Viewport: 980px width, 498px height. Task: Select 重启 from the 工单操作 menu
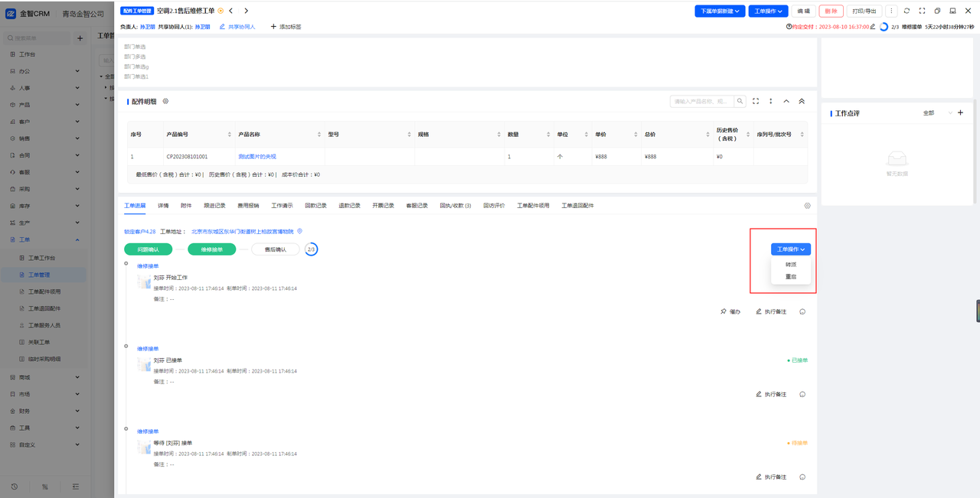tap(791, 277)
